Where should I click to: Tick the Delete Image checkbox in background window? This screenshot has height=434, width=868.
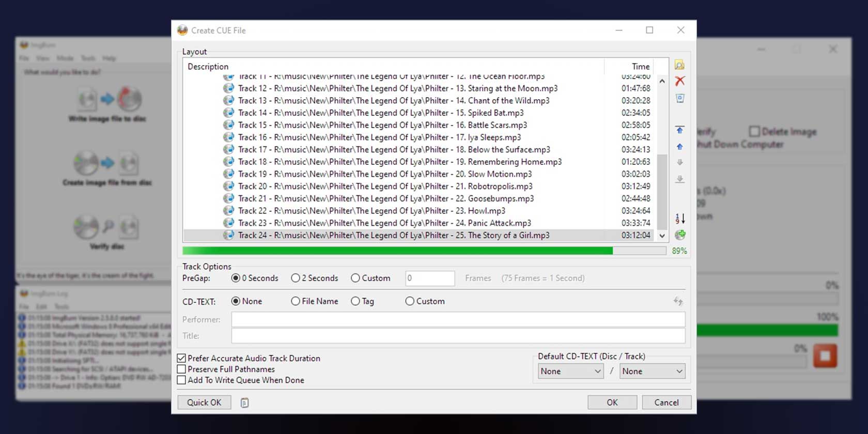754,131
